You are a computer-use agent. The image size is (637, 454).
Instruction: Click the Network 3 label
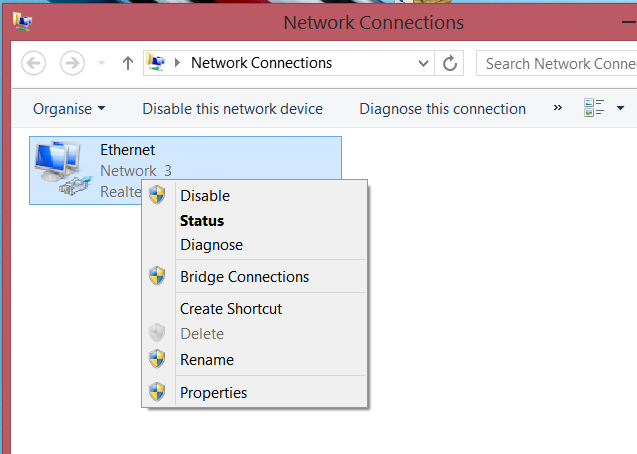pyautogui.click(x=136, y=171)
